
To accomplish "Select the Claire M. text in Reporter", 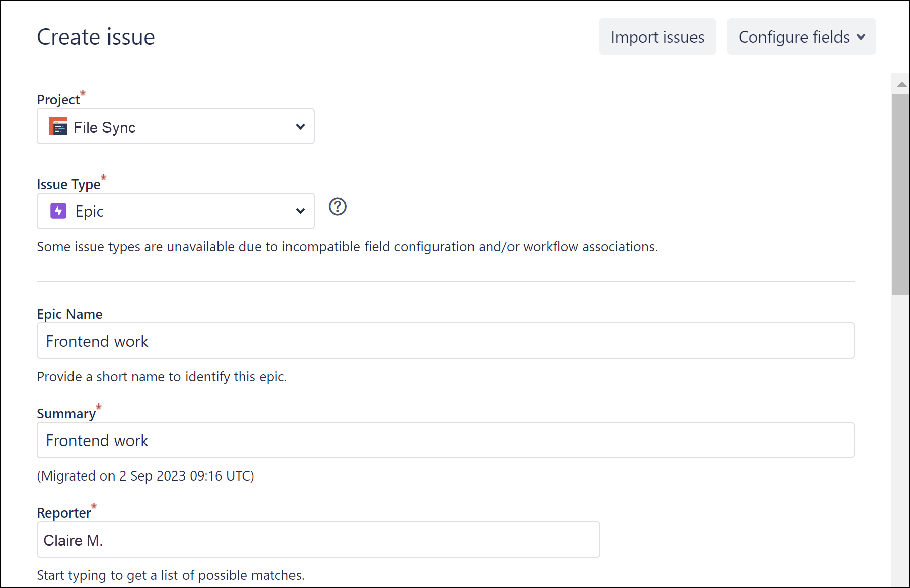I will coord(74,539).
